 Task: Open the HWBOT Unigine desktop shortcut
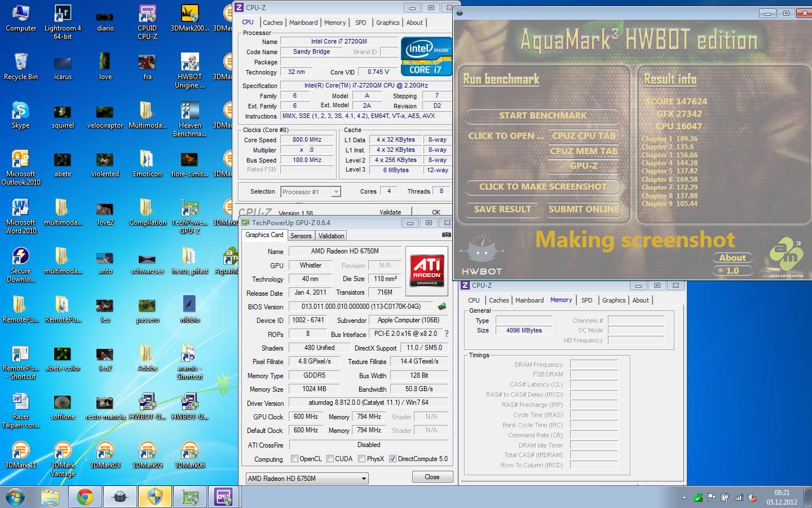point(189,71)
